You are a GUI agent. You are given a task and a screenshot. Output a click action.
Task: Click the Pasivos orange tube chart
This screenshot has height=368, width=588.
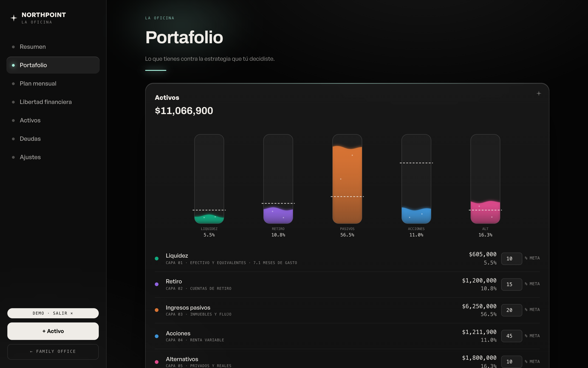pos(347,179)
